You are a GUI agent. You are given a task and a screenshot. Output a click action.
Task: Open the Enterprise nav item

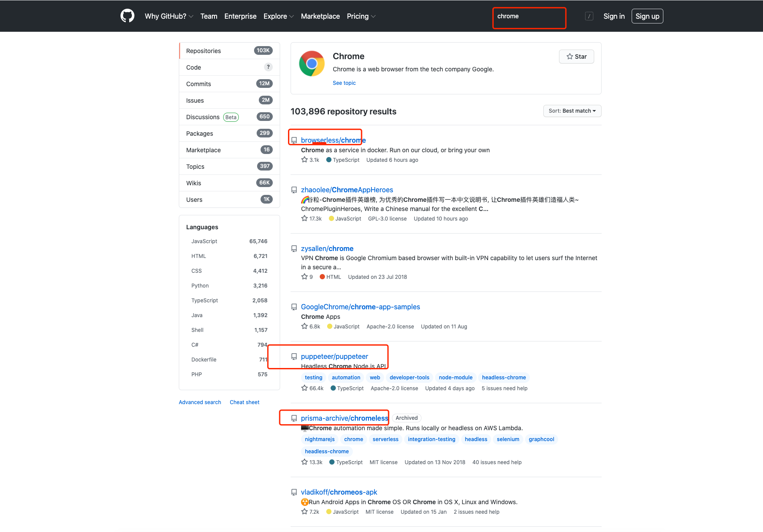pyautogui.click(x=241, y=16)
